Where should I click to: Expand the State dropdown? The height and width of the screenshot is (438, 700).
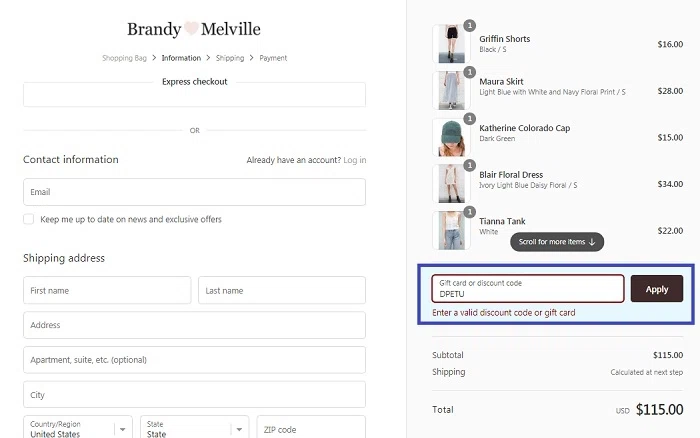tap(194, 429)
